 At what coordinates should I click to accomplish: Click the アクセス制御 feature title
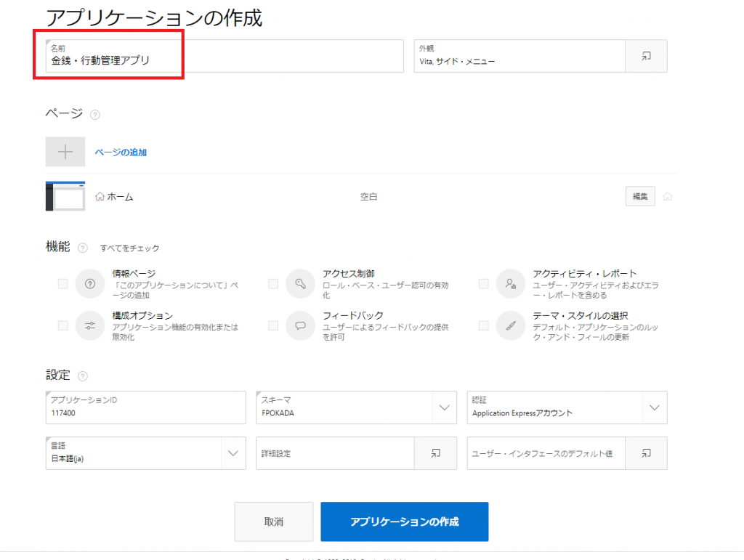click(349, 274)
